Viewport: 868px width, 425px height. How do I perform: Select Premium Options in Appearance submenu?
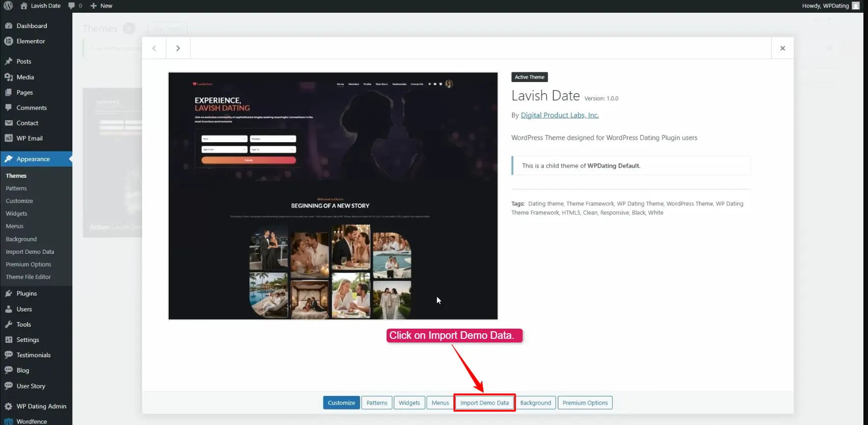click(28, 264)
